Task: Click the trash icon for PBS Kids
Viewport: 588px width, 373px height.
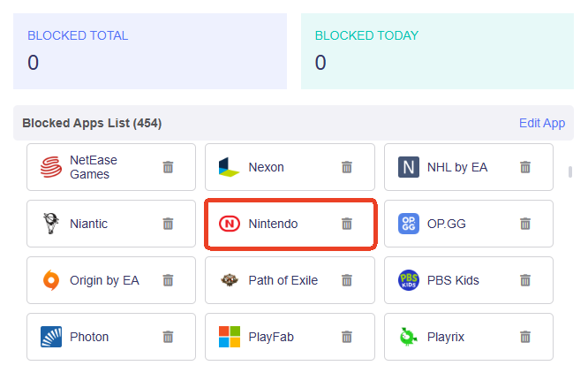Action: coord(525,280)
